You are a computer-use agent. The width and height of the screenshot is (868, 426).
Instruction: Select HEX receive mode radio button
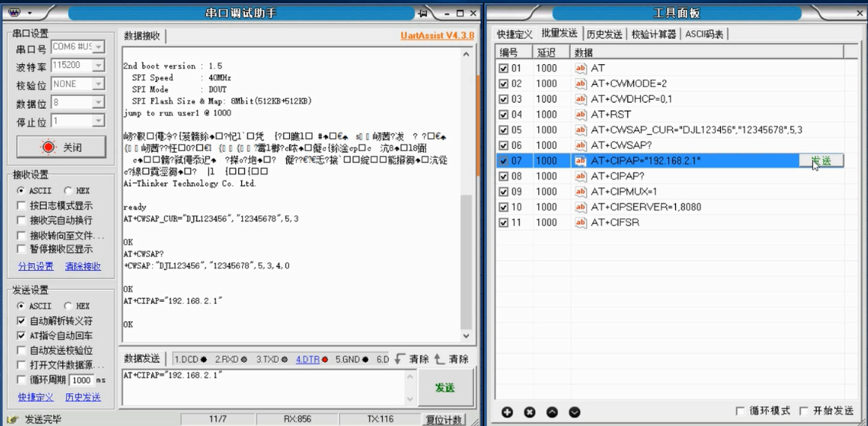pos(68,191)
